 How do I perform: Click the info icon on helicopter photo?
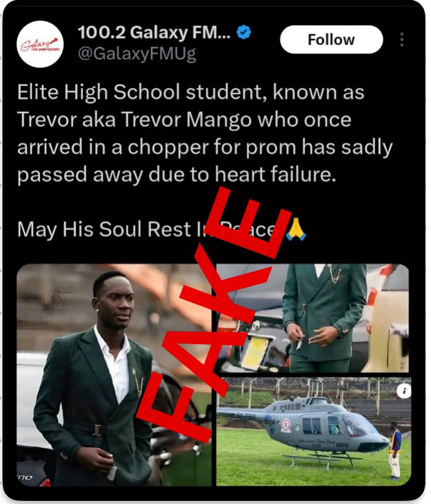click(x=404, y=391)
